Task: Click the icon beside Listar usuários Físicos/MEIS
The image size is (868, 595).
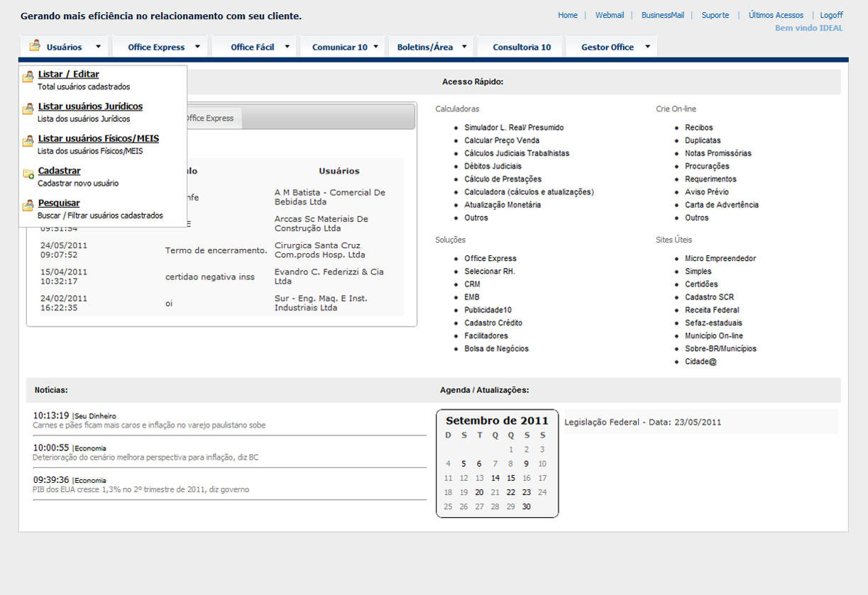Action: (28, 142)
